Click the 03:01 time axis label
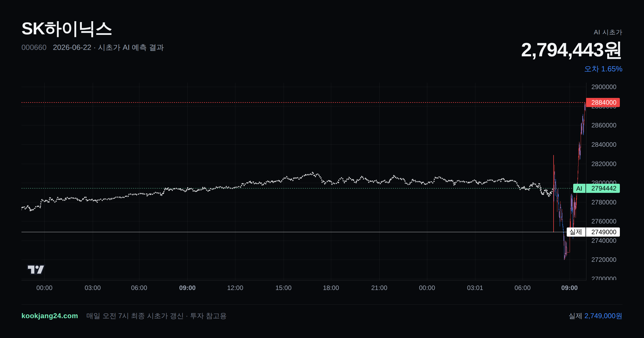Screen dimensions: 644x338 (x=475, y=288)
